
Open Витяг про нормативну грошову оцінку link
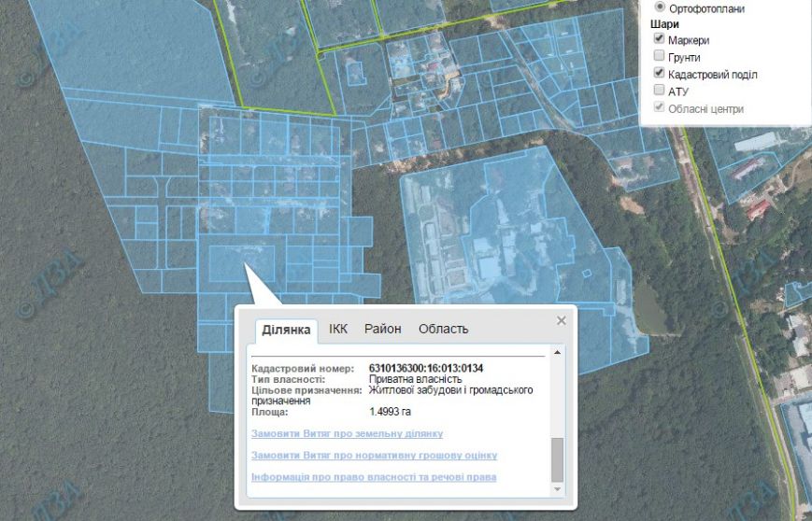coord(374,456)
